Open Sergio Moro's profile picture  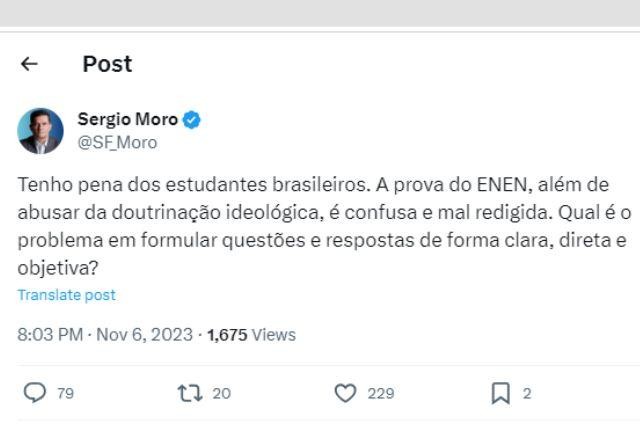41,131
